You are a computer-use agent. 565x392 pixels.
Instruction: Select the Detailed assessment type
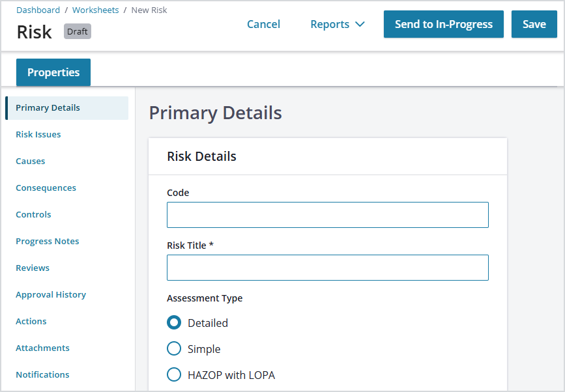174,322
